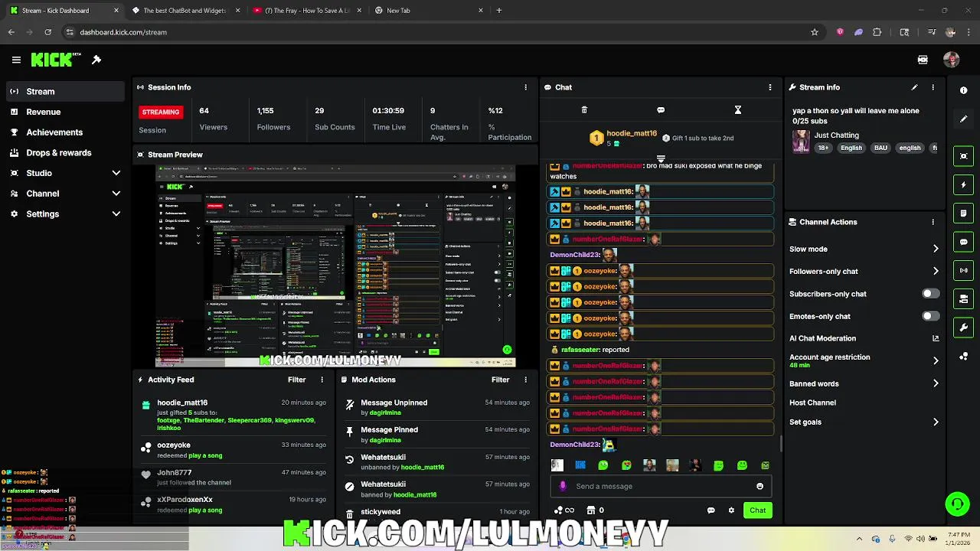Viewport: 980px width, 551px height.
Task: Click the system tray volume icon
Action: pyautogui.click(x=920, y=539)
